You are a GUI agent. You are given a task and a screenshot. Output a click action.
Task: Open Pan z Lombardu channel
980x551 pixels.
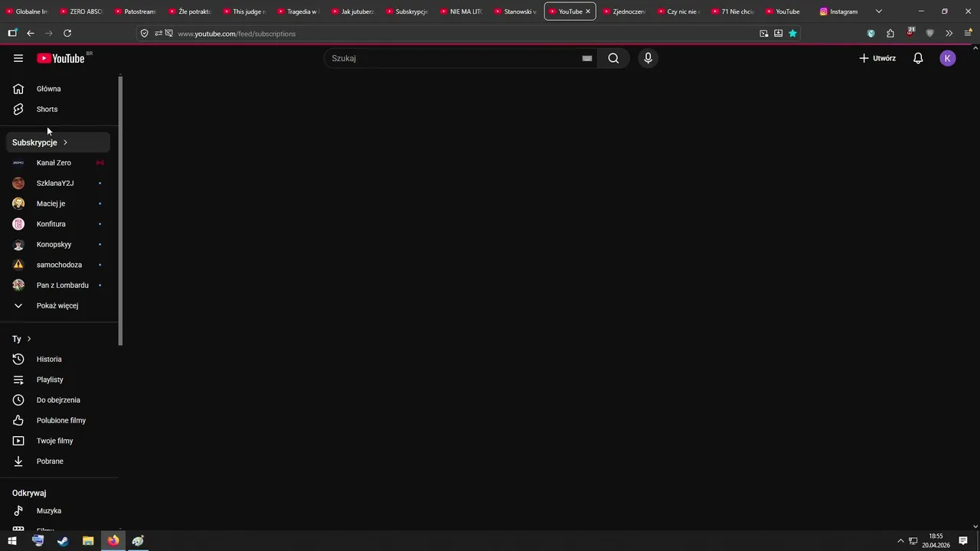tap(58, 285)
